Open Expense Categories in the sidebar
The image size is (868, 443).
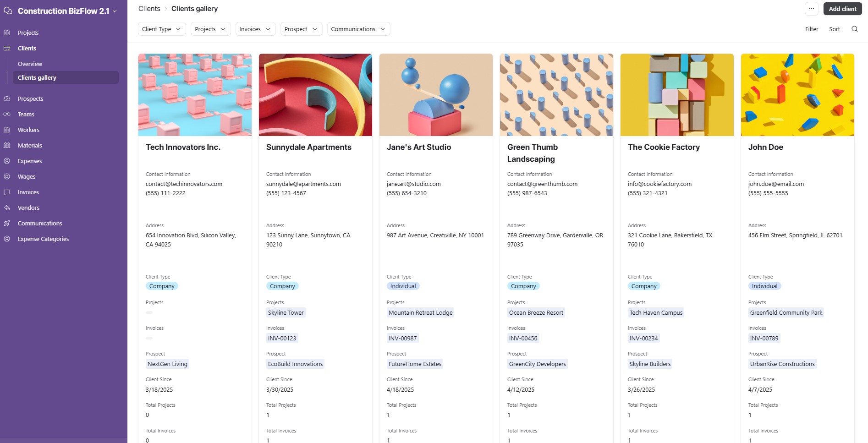(x=43, y=239)
